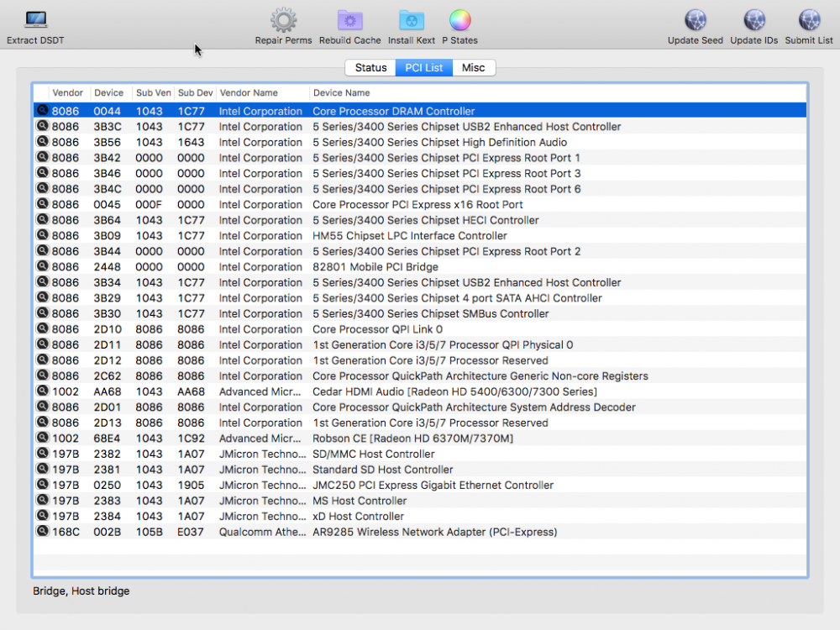Viewport: 840px width, 630px height.
Task: Click search icon for High Definition Audio row
Action: pyautogui.click(x=42, y=141)
